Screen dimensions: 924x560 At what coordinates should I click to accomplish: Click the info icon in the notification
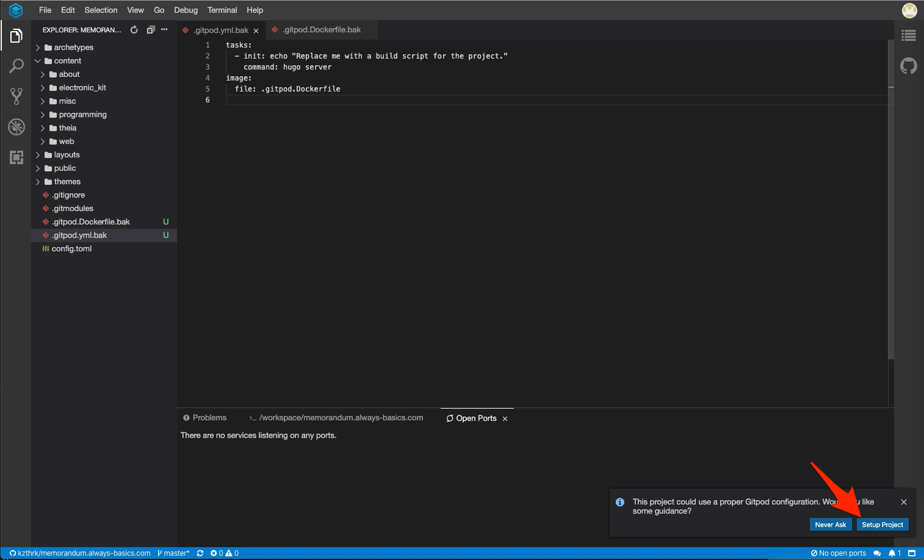(x=620, y=502)
